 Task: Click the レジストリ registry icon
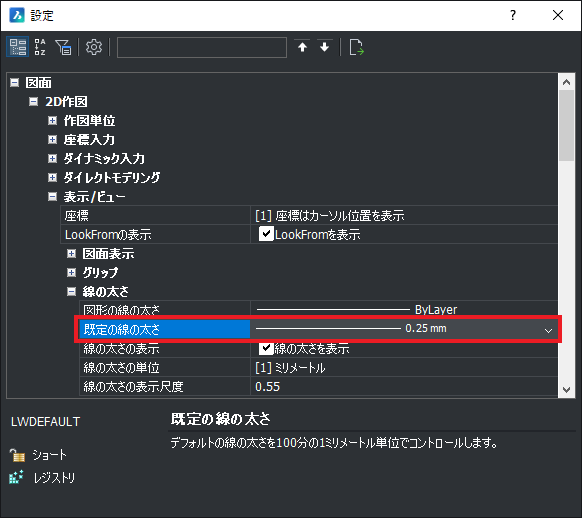16,477
